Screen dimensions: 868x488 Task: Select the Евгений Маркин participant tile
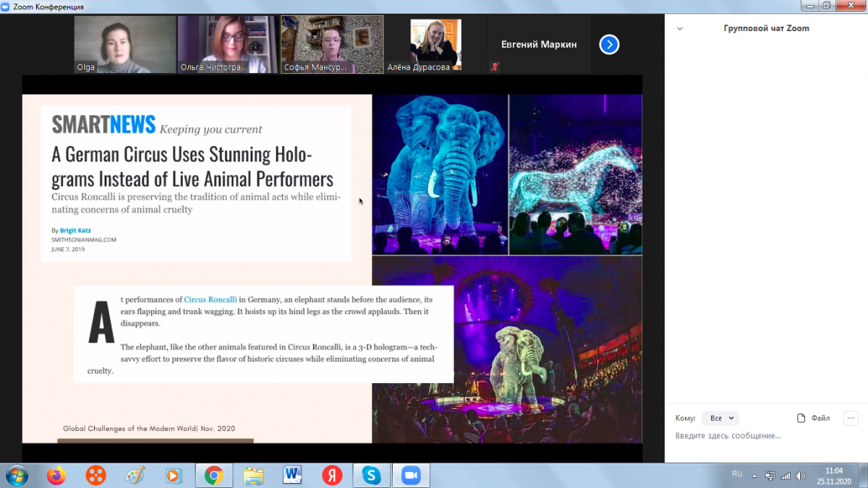pyautogui.click(x=539, y=45)
